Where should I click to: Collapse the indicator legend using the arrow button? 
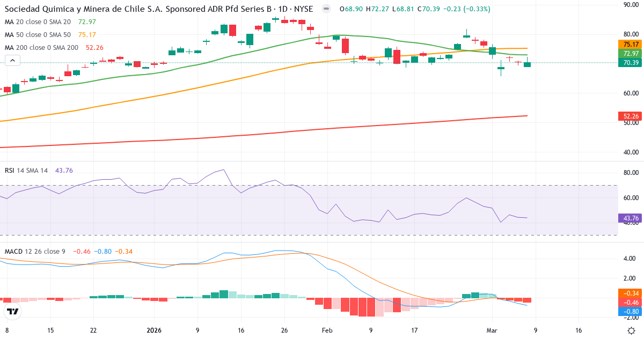click(12, 60)
